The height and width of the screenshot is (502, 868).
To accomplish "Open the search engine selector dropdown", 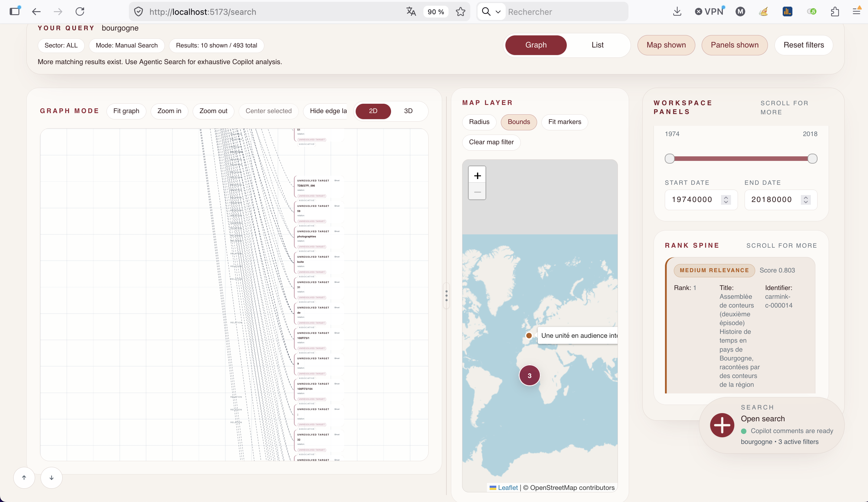I will (x=491, y=12).
